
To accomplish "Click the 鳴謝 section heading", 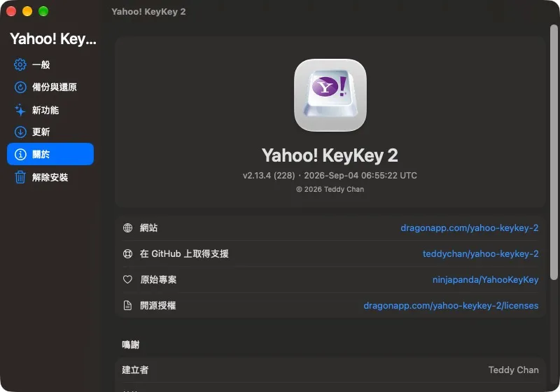I will [x=131, y=344].
